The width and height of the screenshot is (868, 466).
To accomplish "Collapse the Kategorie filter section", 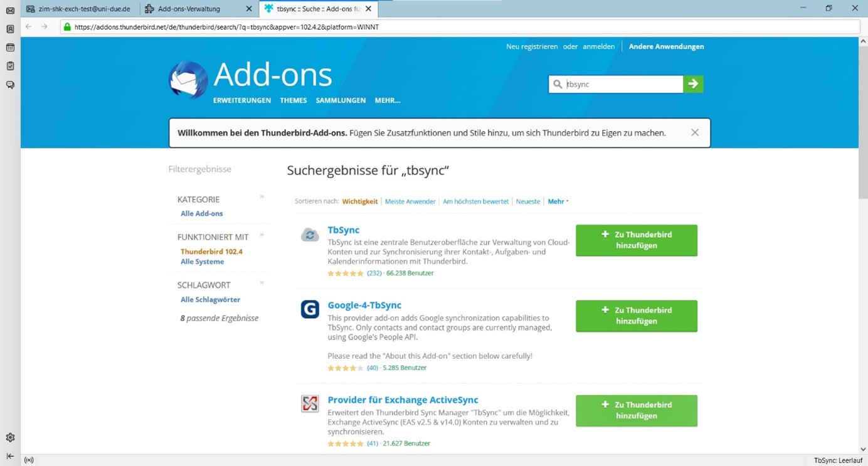I will 262,197.
